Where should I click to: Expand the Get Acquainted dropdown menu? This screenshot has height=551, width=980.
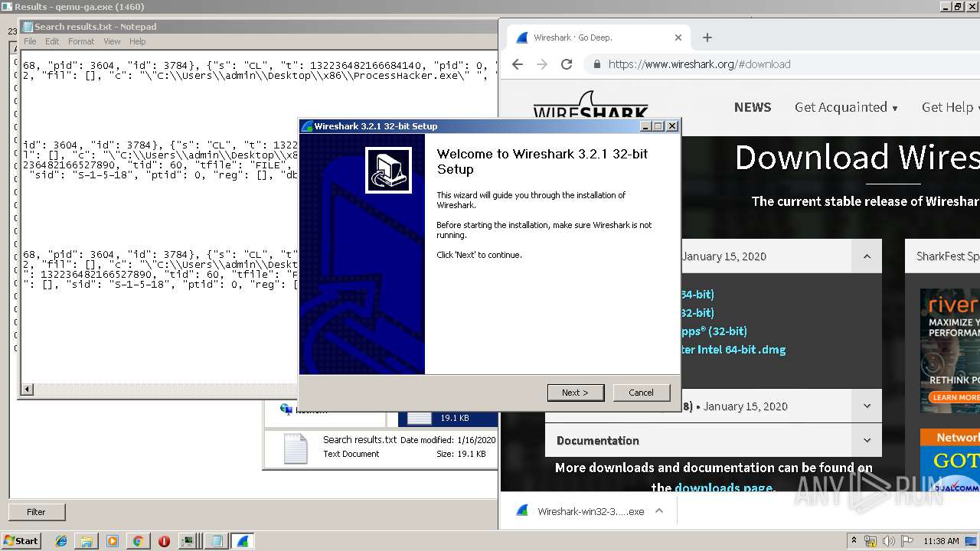click(846, 107)
